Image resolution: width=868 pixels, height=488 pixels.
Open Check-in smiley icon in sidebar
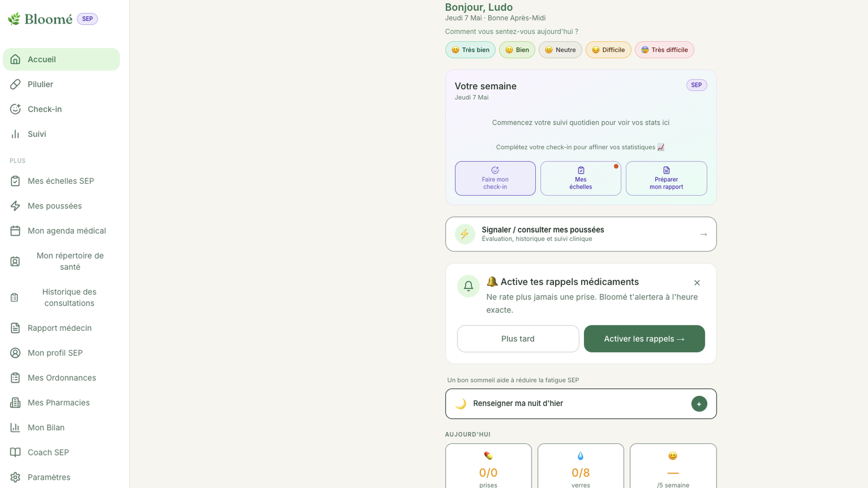15,109
